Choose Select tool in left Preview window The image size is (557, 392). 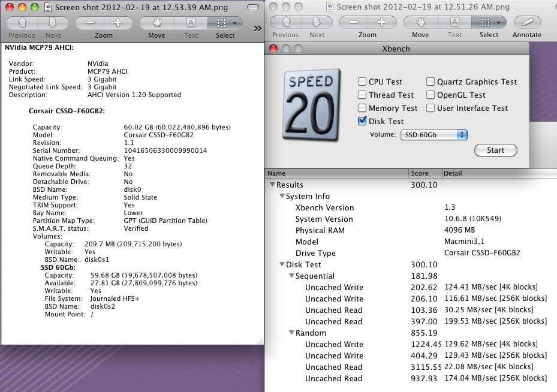[221, 23]
